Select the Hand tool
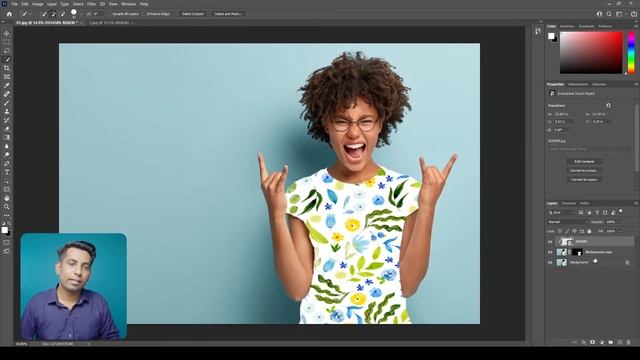Image resolution: width=640 pixels, height=360 pixels. 7,198
